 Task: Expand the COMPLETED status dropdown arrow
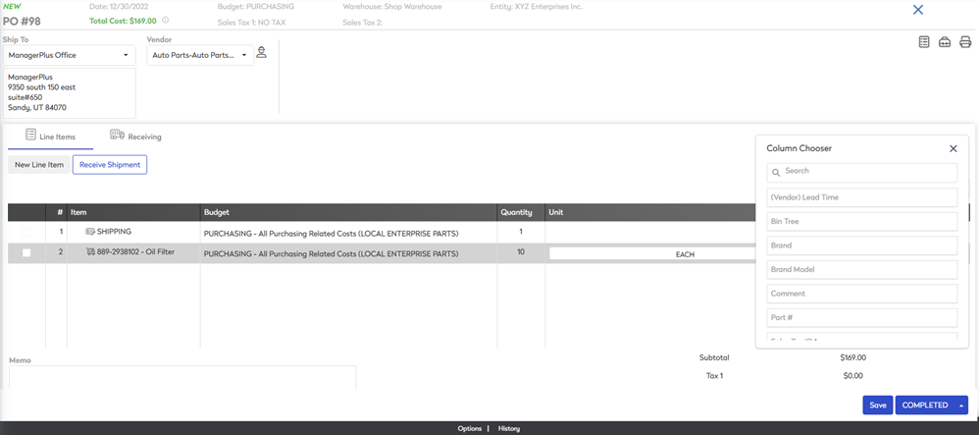960,406
